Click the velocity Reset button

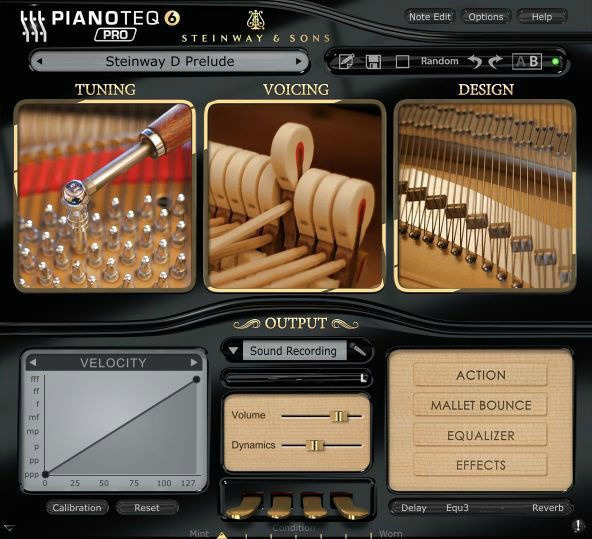[146, 508]
